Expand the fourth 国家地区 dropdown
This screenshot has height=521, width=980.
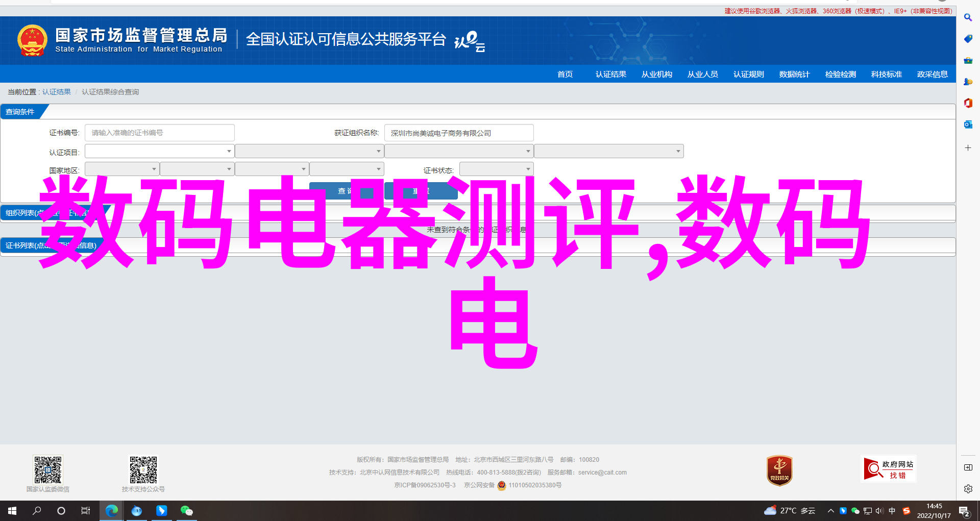pos(347,169)
